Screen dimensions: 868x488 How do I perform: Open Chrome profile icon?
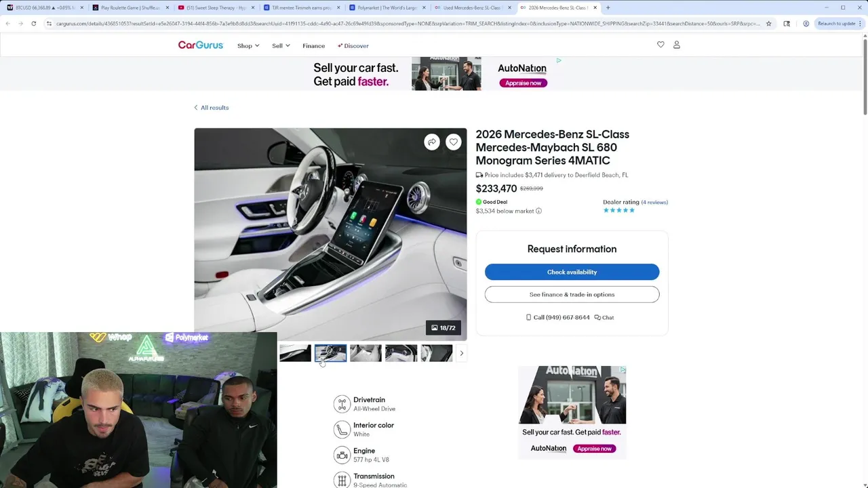pos(806,24)
